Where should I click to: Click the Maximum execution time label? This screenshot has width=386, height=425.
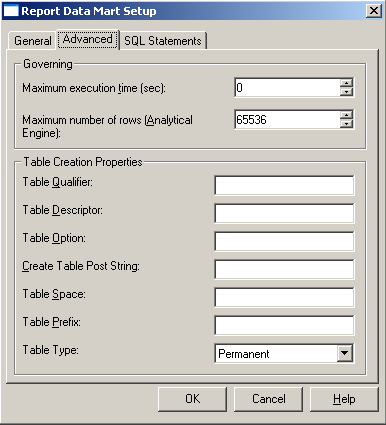(94, 88)
